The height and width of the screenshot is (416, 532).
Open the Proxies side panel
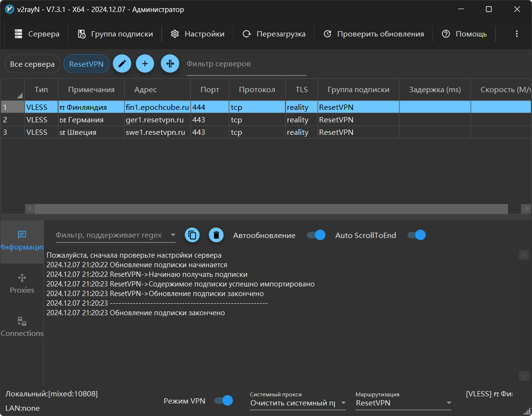(x=22, y=284)
